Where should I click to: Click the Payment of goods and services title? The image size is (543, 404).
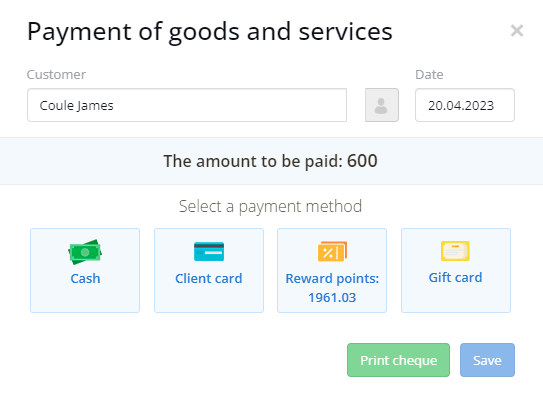click(210, 32)
